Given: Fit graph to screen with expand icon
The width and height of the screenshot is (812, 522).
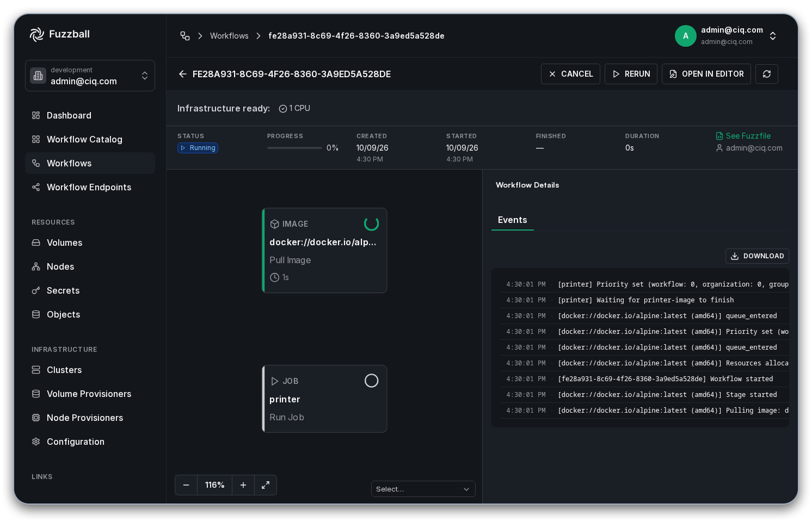Looking at the screenshot, I should click(266, 485).
